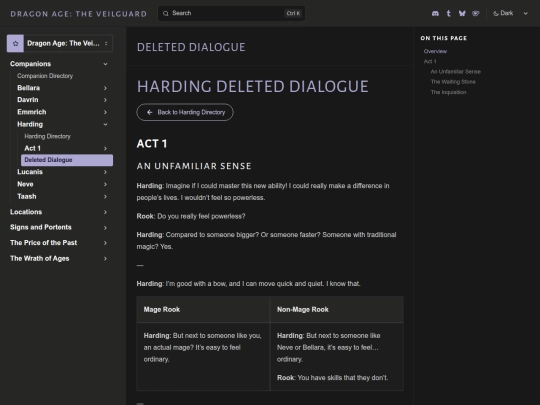
Task: Expand the Bellara chevron
Action: tap(105, 88)
